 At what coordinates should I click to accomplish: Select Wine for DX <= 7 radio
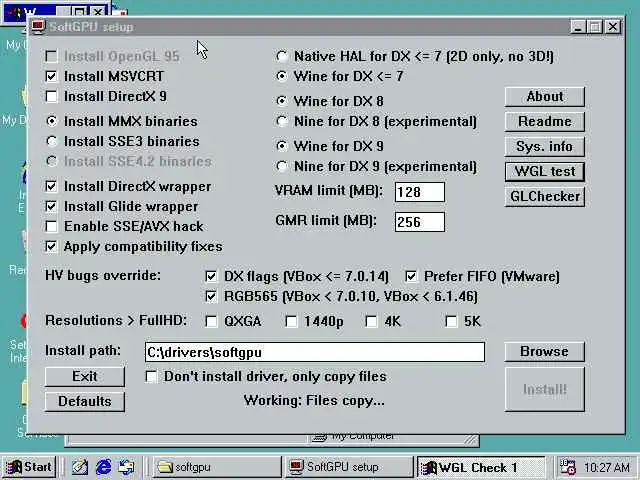(x=282, y=76)
